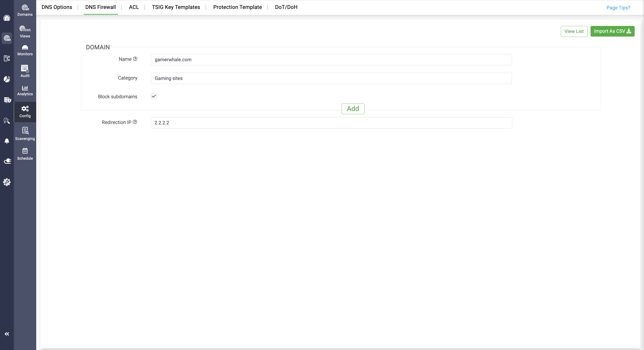644x350 pixels.
Task: Click the Redirection IP help icon
Action: 135,122
